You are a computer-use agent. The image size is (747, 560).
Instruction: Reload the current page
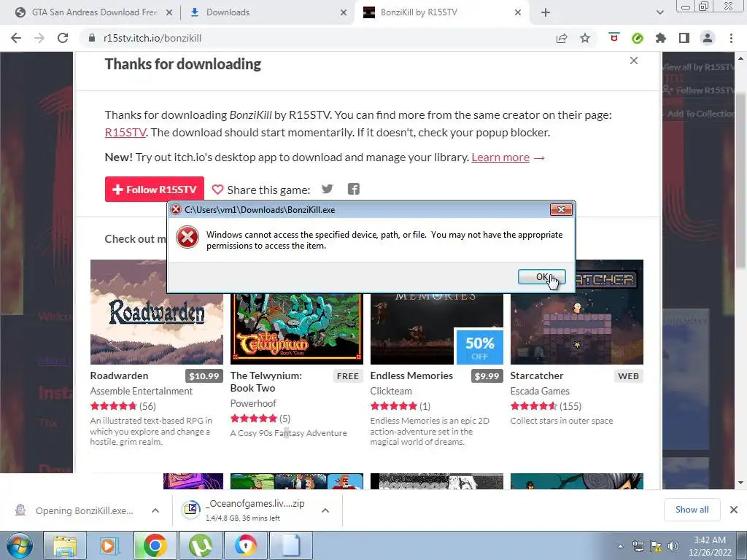(x=63, y=38)
